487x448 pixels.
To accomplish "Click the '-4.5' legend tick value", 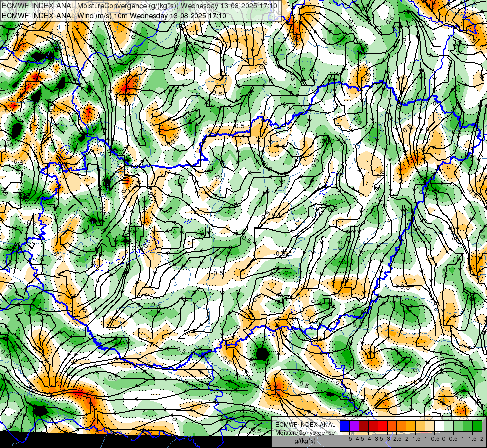I will [359, 439].
